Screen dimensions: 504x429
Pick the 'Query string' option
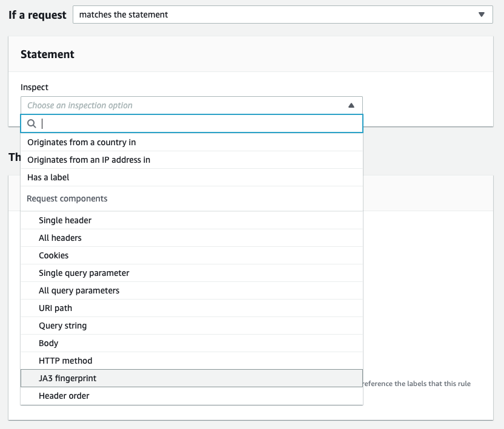click(191, 326)
